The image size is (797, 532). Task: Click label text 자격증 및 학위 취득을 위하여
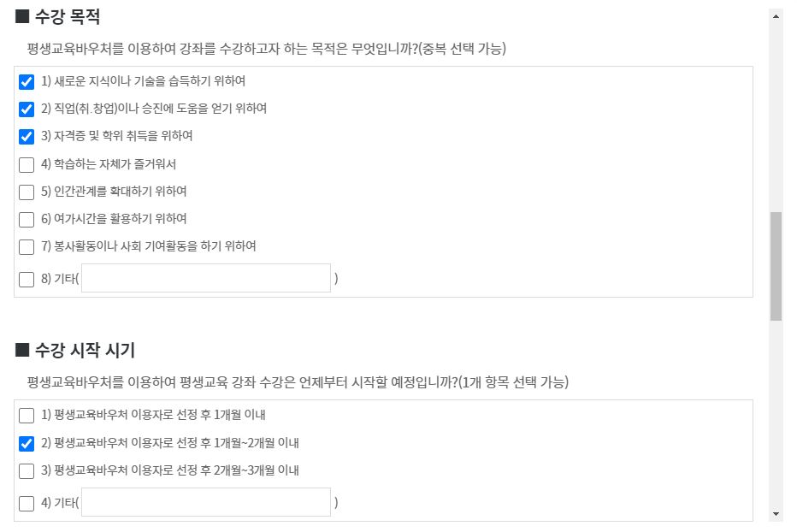pyautogui.click(x=123, y=136)
